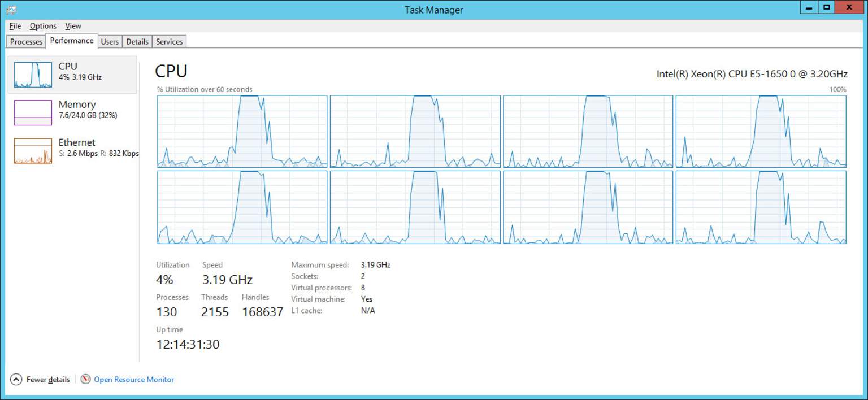Toggle to the Memory monitoring view
This screenshot has width=868, height=400.
(x=73, y=111)
